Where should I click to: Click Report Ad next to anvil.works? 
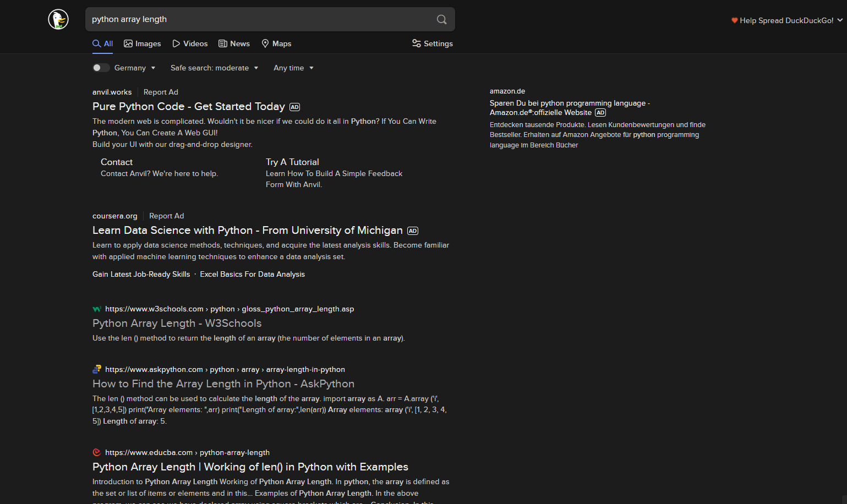(161, 92)
